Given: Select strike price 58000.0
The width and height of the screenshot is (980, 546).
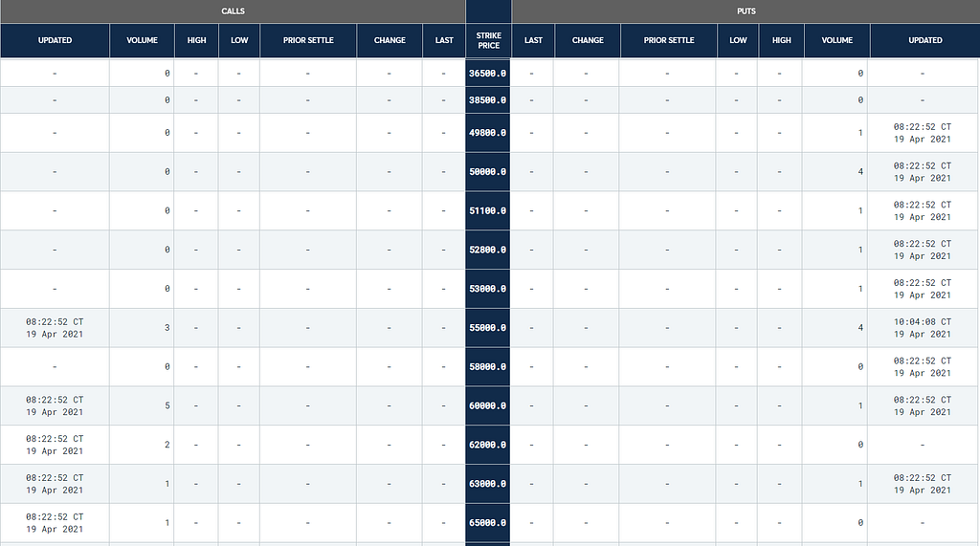Looking at the screenshot, I should (x=487, y=366).
